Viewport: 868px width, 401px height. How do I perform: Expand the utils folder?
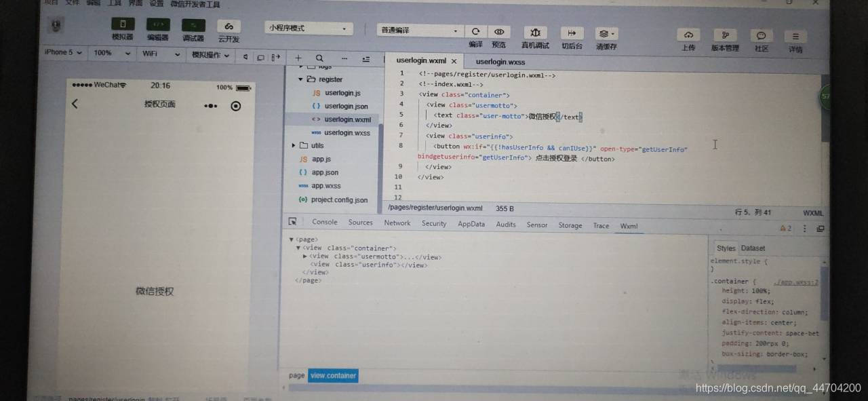[x=294, y=145]
